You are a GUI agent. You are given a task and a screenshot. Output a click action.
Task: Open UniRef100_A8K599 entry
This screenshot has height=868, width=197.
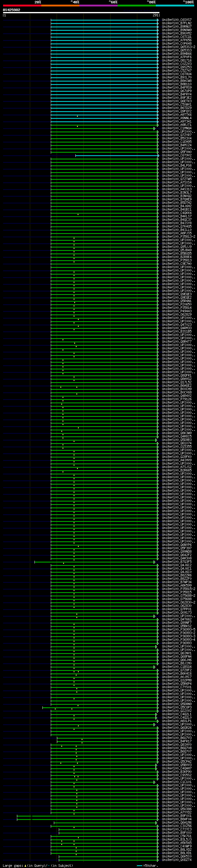point(177,585)
